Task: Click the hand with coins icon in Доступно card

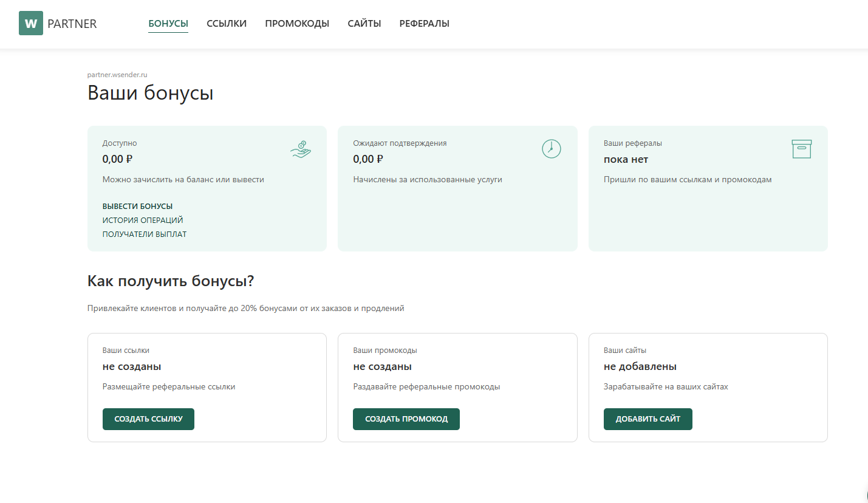Action: click(301, 149)
